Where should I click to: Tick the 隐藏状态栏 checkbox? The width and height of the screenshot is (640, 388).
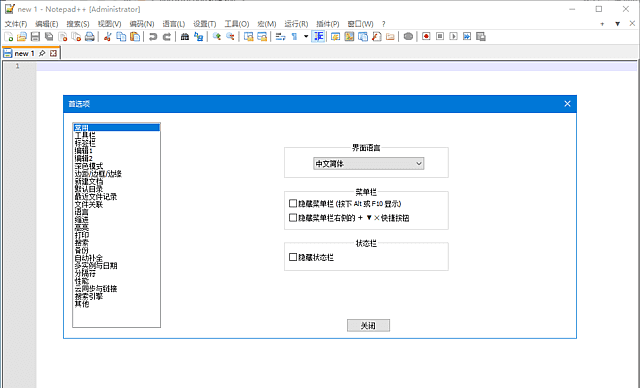(x=293, y=257)
